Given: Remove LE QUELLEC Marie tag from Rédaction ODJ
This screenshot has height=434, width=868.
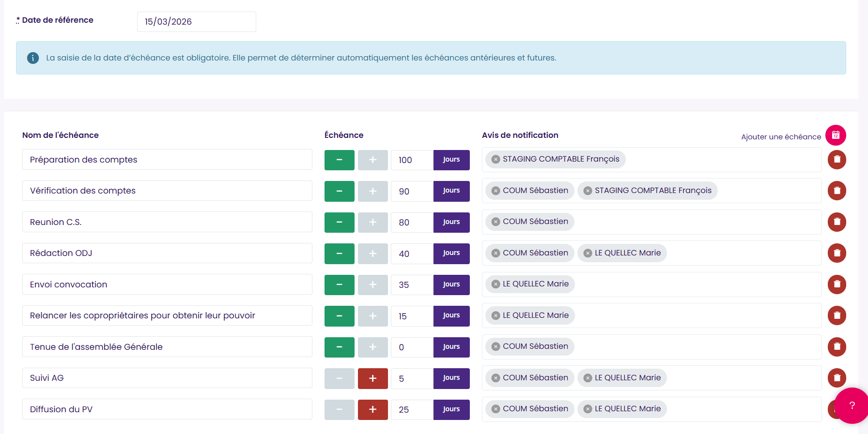Looking at the screenshot, I should pos(588,253).
